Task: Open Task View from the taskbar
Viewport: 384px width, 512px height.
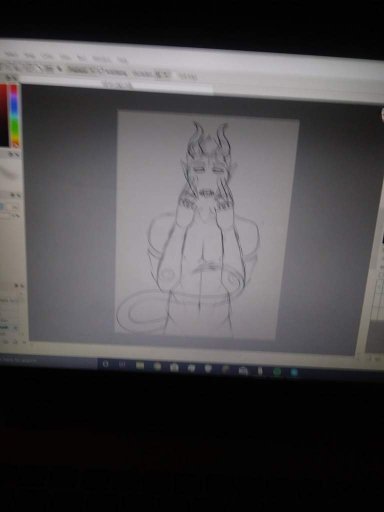Action: (122, 365)
